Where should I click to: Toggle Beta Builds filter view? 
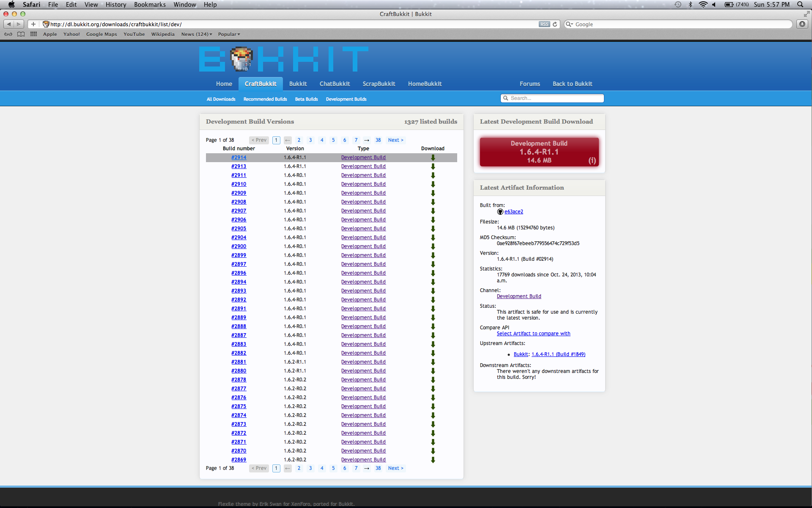[305, 99]
